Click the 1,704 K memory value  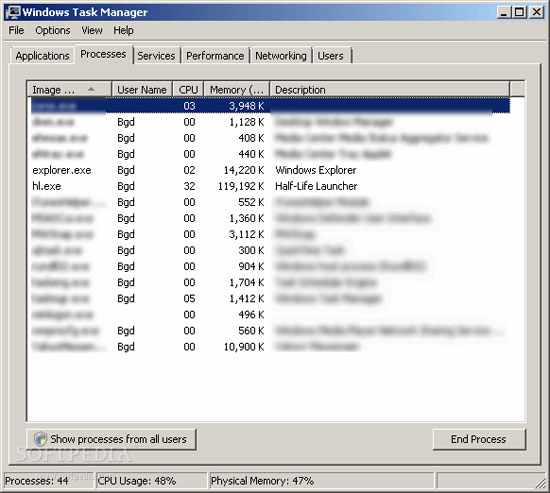(x=247, y=282)
